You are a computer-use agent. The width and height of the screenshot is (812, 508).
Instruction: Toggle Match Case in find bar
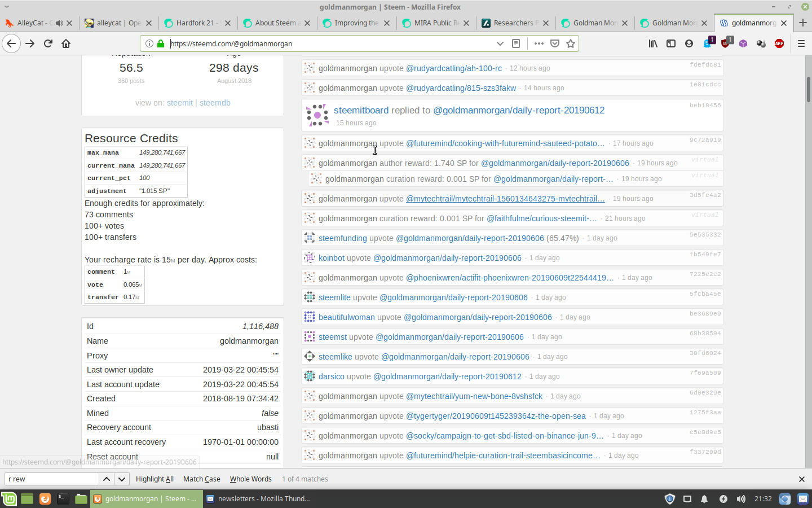(x=202, y=479)
